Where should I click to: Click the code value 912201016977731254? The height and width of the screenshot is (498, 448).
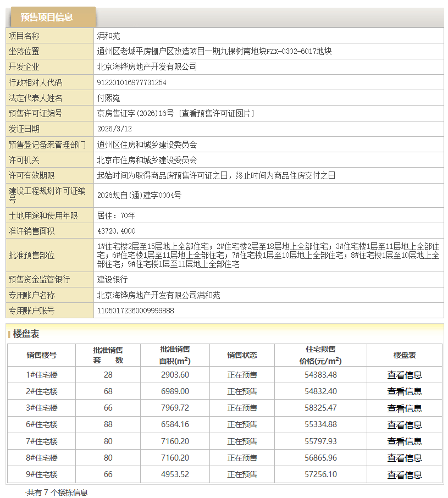pyautogui.click(x=131, y=82)
